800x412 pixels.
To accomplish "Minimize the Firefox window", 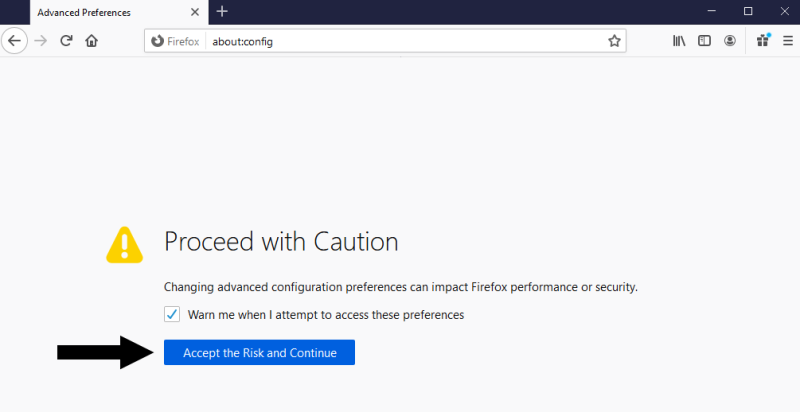I will coord(712,11).
